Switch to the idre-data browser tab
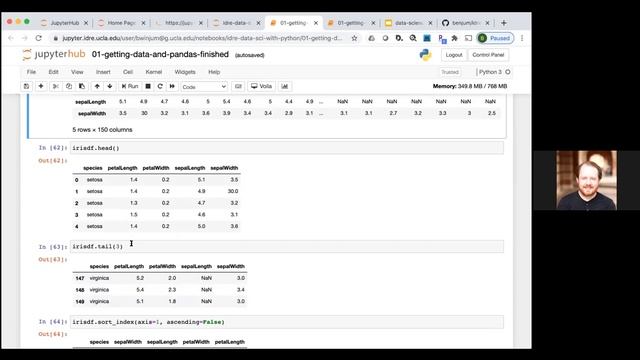The width and height of the screenshot is (640, 360). pyautogui.click(x=236, y=23)
